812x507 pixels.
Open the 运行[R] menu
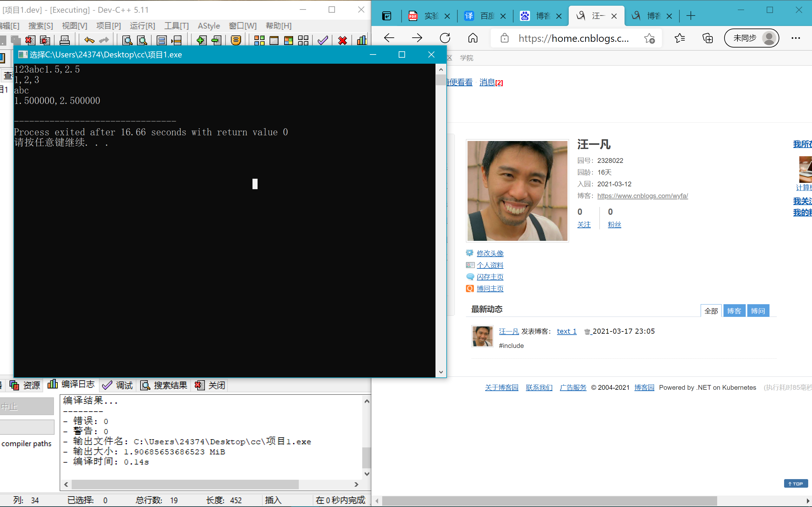click(142, 26)
